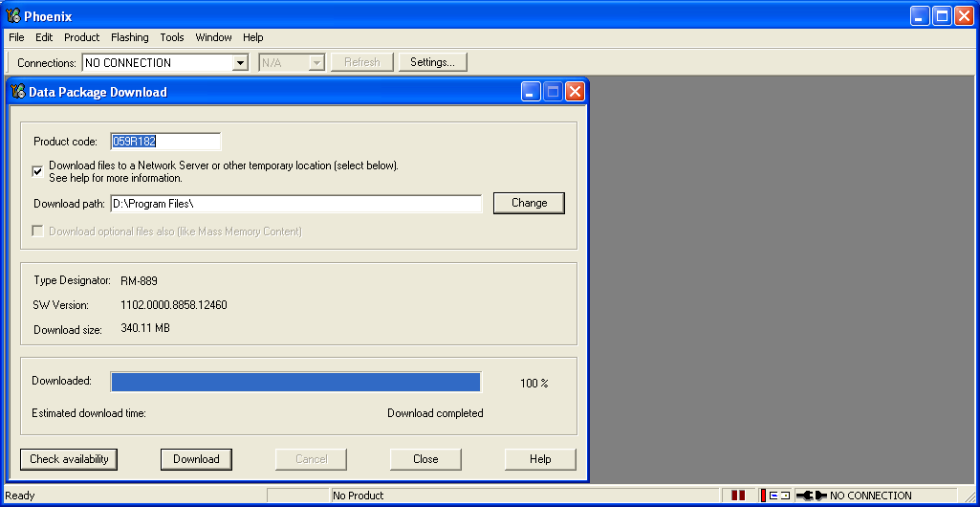Click the Phoenix app icon in title bar
Screen dimensions: 980x507
[x=12, y=16]
